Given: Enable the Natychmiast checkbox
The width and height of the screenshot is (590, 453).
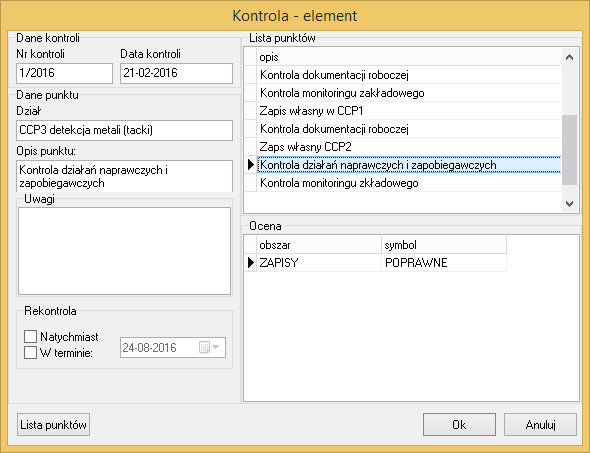Looking at the screenshot, I should 30,336.
